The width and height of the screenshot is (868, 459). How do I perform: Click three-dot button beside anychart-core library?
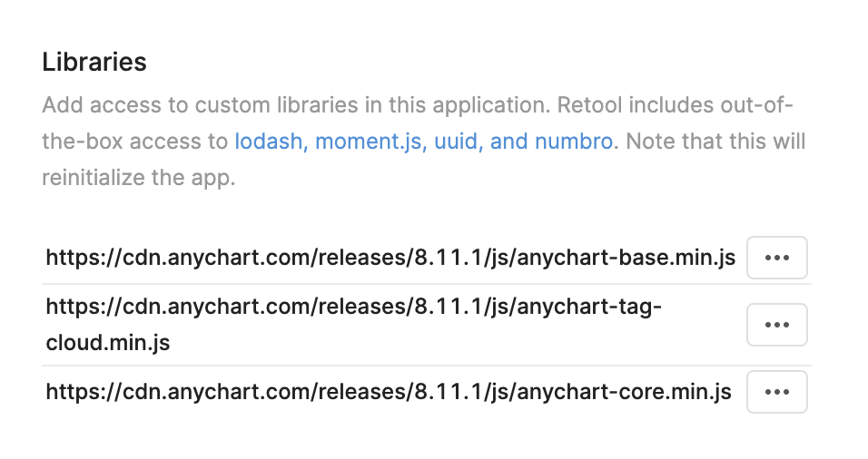pos(776,392)
